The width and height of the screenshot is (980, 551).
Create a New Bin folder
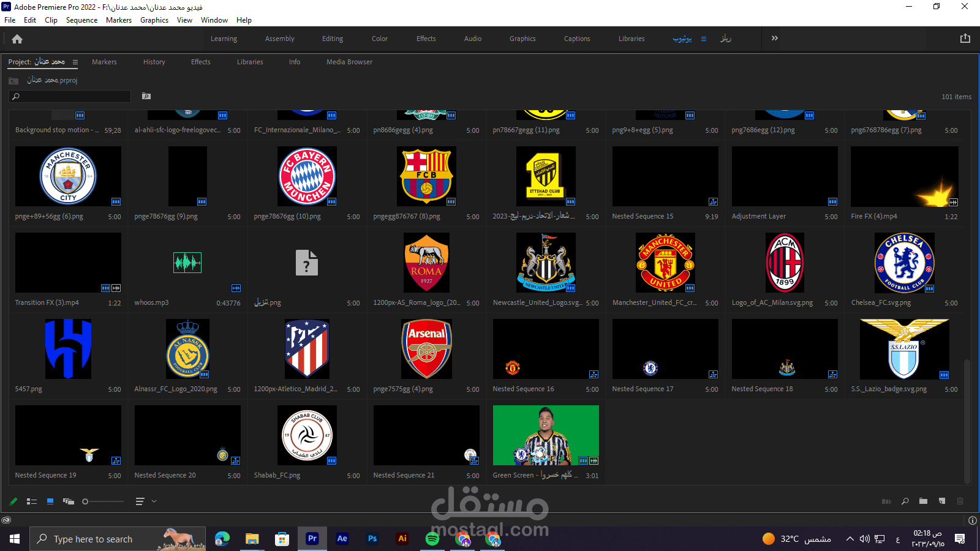923,501
